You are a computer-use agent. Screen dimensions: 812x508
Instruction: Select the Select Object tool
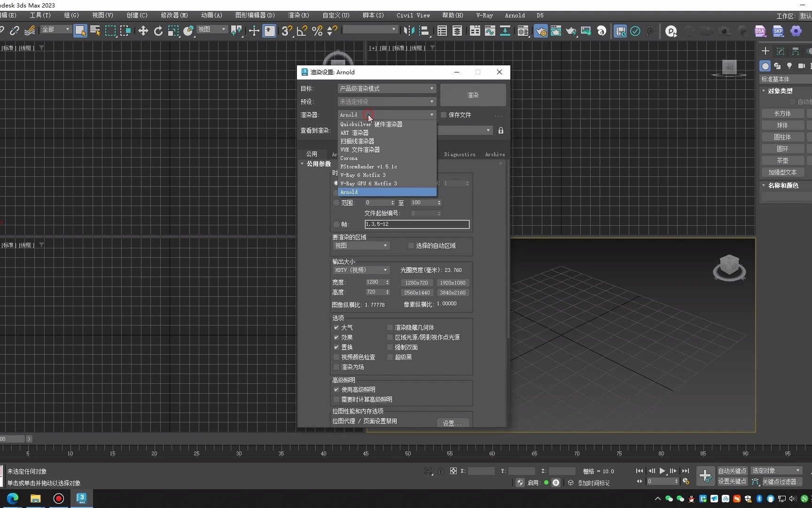coord(80,31)
